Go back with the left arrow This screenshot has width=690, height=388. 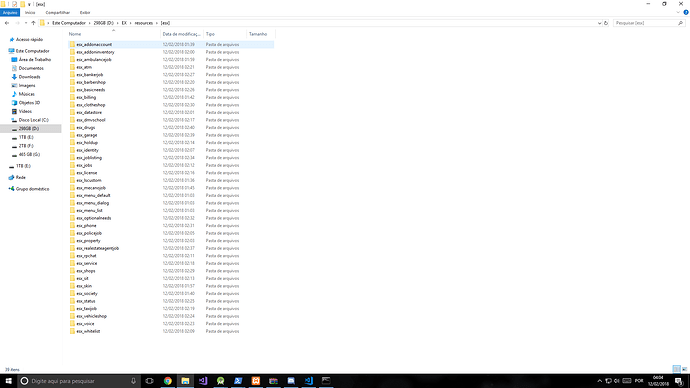click(7, 23)
